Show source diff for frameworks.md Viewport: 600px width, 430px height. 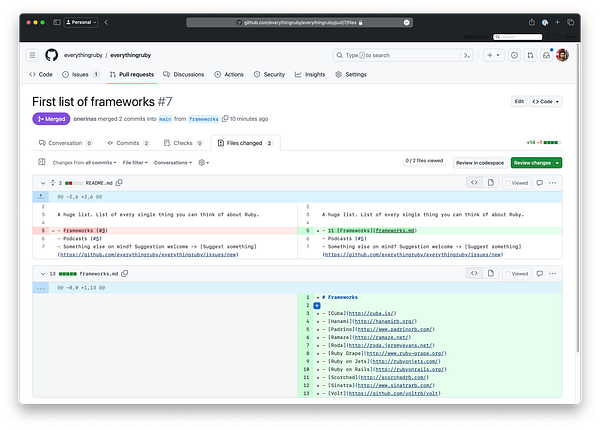(x=474, y=273)
